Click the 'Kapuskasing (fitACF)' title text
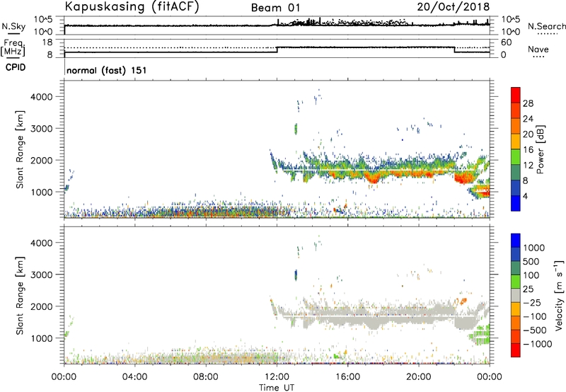Screen dimensions: 566x392 132,7
